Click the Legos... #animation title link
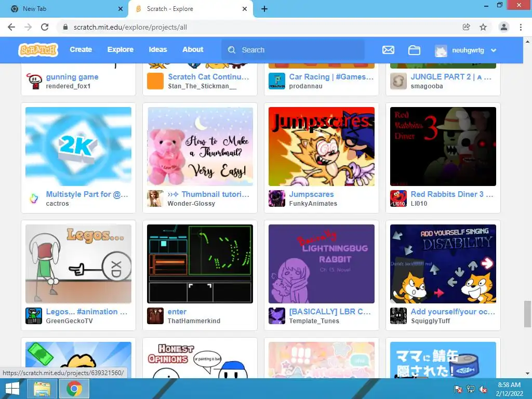The width and height of the screenshot is (532, 399). [x=87, y=312]
